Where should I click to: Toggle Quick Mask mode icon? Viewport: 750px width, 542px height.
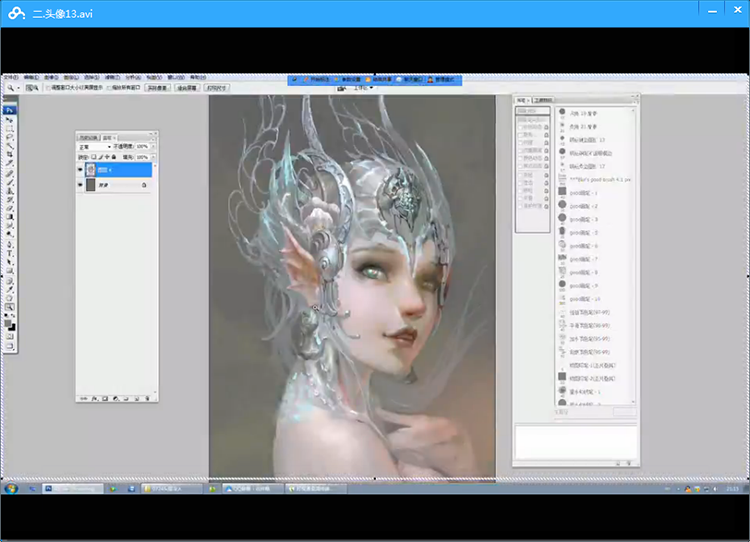point(10,336)
